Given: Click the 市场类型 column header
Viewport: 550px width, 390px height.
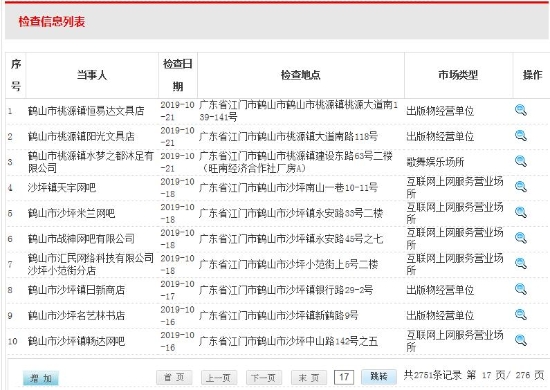Looking at the screenshot, I should 458,75.
